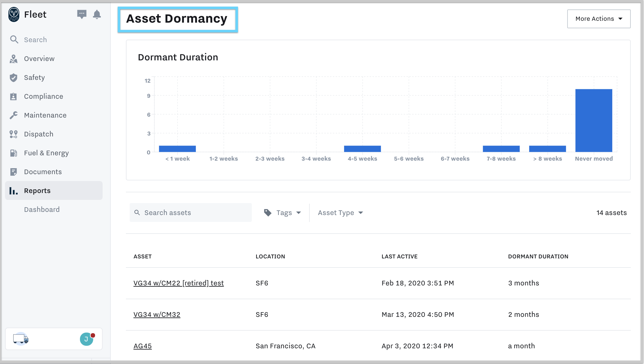Click the < 1 week chart bar
Image resolution: width=644 pixels, height=364 pixels.
click(177, 149)
